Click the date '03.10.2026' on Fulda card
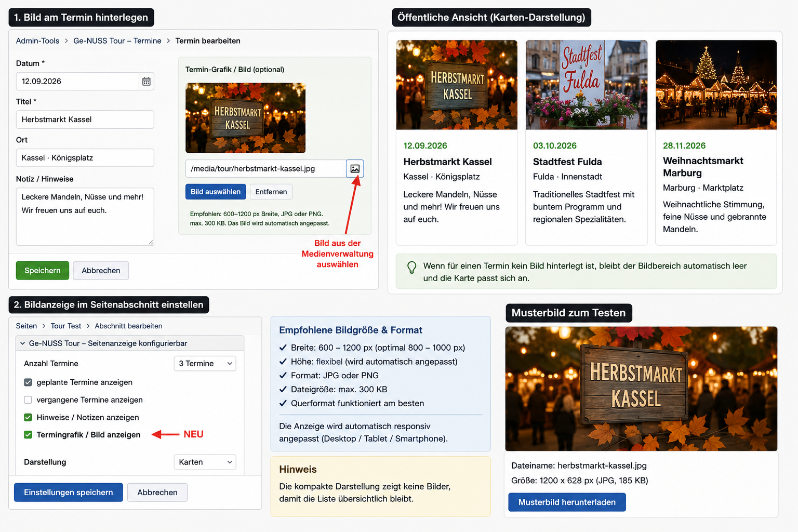The image size is (798, 532). (x=555, y=146)
